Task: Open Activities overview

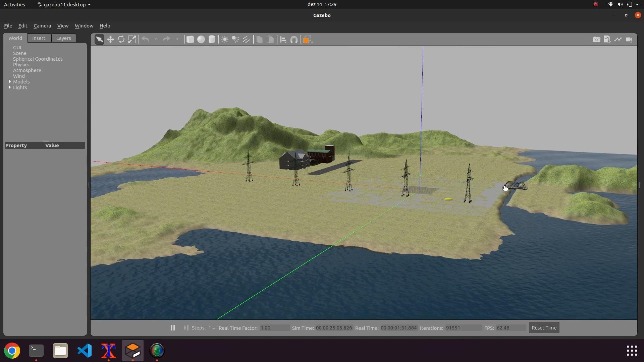Action: point(14,4)
